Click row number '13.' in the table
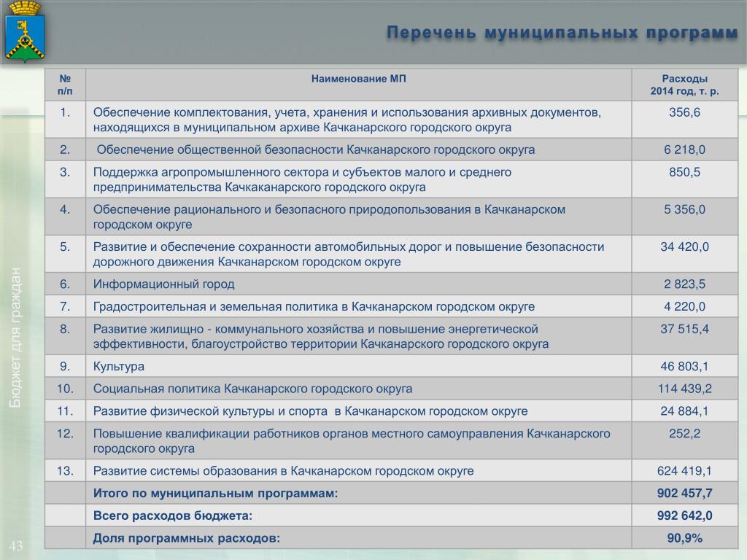Image resolution: width=747 pixels, height=560 pixels. 65,470
